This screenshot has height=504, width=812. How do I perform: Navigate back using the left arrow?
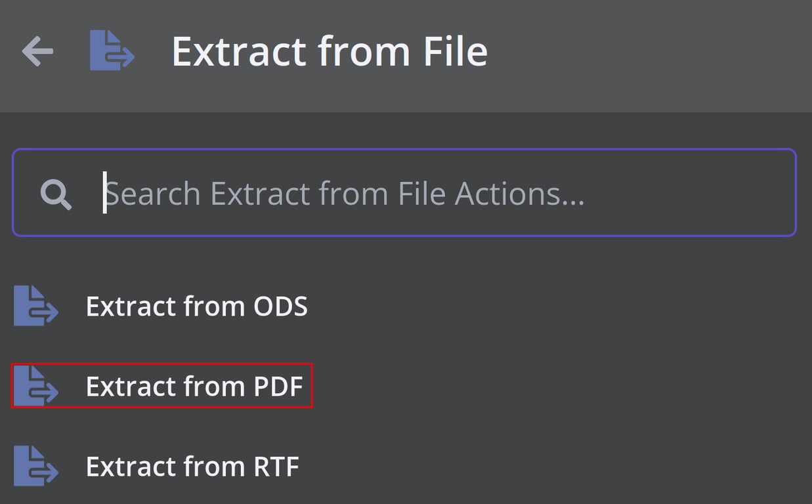point(37,51)
